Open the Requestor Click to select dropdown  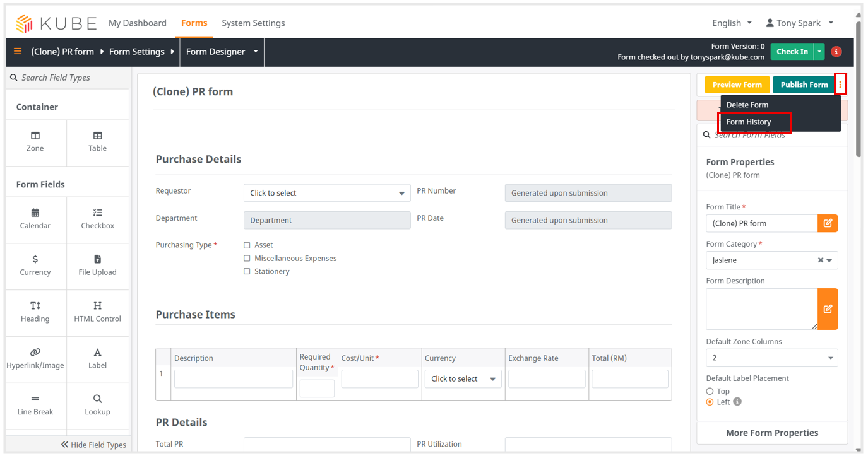[326, 193]
